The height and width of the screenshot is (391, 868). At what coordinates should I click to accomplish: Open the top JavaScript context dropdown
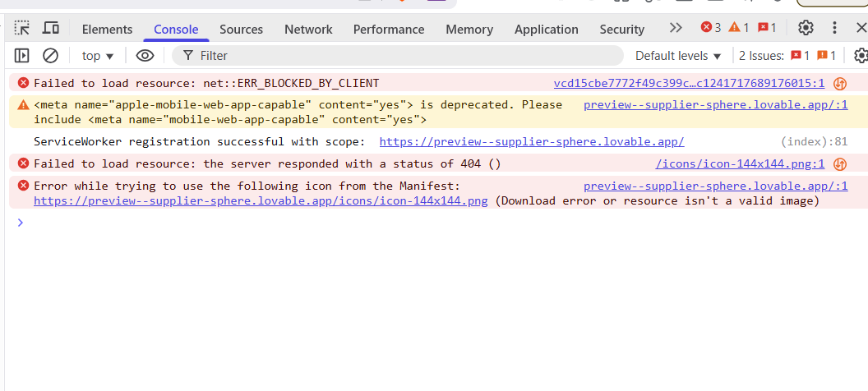tap(98, 56)
